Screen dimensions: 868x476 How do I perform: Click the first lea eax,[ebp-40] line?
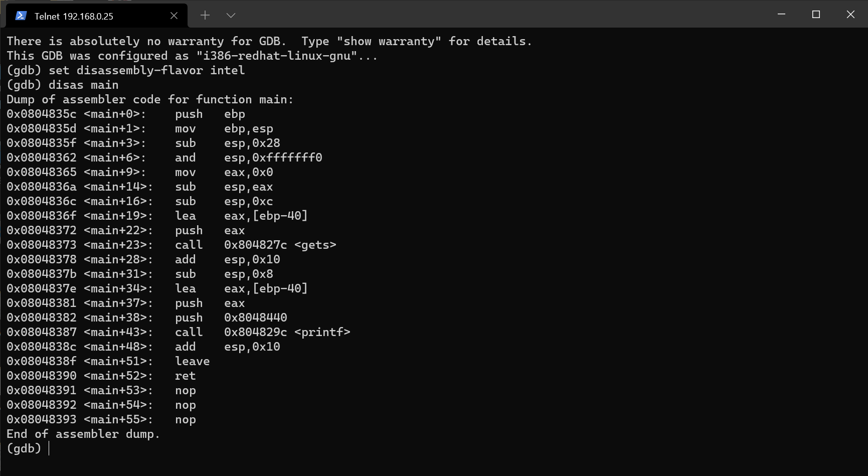157,216
